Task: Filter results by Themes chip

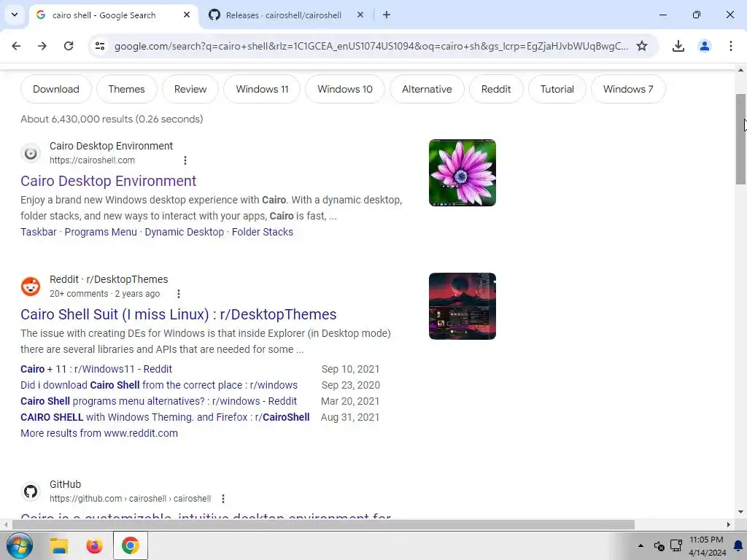Action: pyautogui.click(x=126, y=89)
